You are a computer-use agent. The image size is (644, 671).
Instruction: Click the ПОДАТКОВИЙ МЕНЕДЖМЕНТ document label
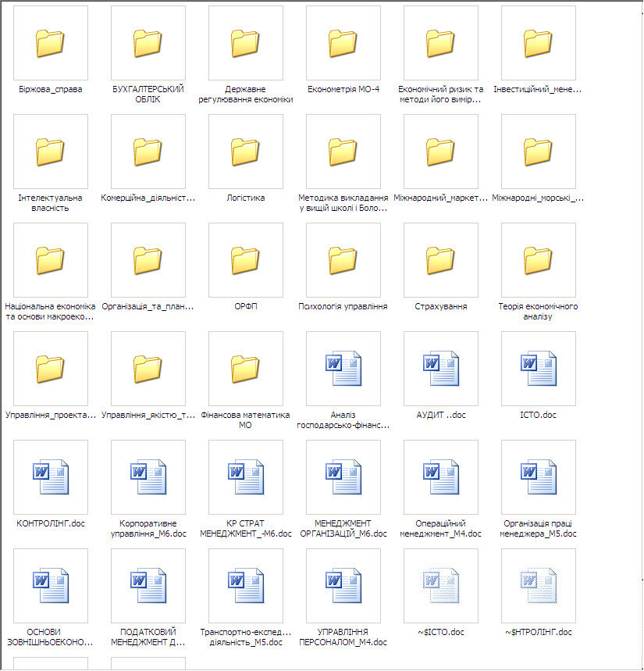pyautogui.click(x=148, y=637)
